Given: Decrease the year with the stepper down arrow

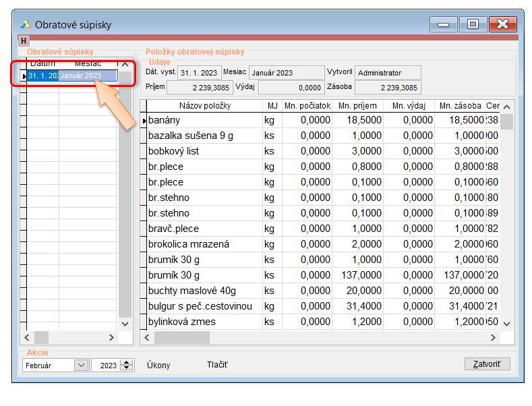Looking at the screenshot, I should (127, 368).
